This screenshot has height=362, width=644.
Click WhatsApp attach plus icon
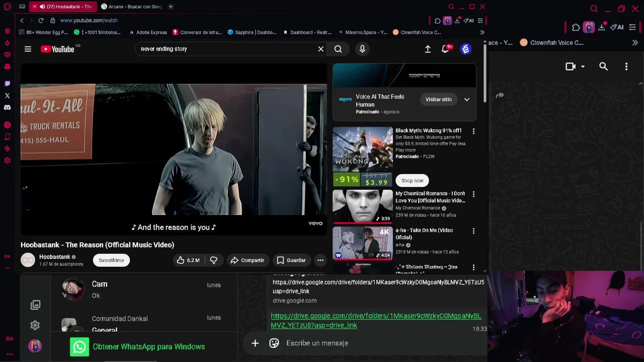(255, 343)
